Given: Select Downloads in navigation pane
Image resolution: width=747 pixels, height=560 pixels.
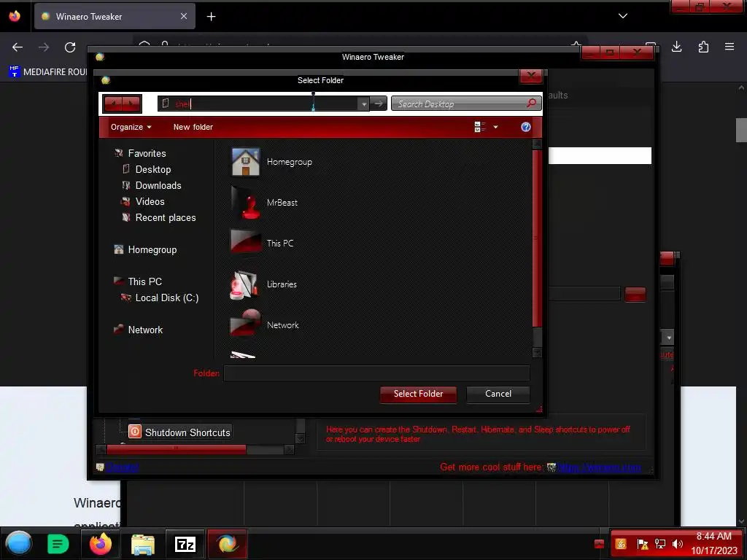Looking at the screenshot, I should (158, 186).
